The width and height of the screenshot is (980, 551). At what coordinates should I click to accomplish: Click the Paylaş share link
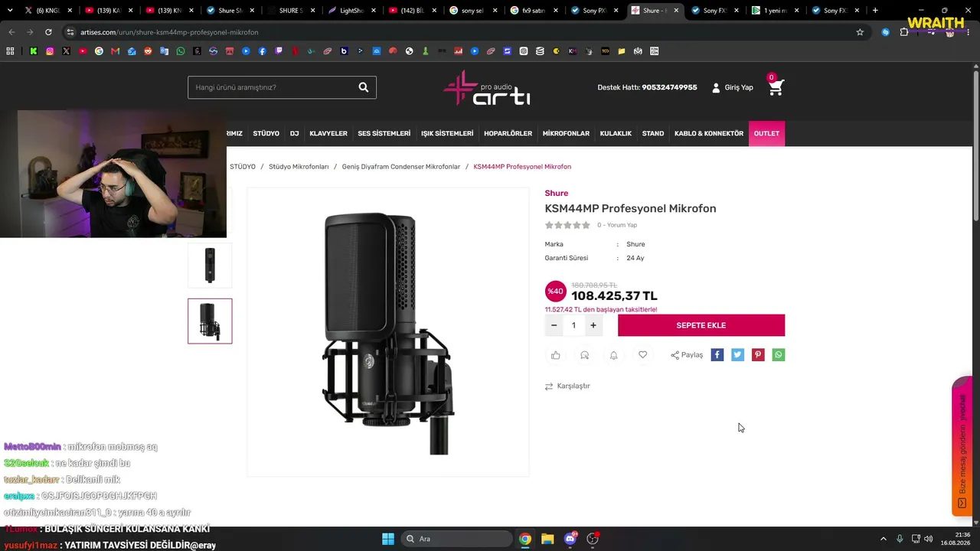click(687, 355)
